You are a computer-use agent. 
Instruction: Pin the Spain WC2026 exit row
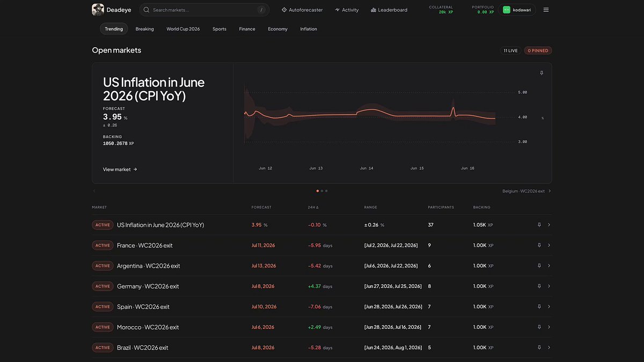click(x=539, y=307)
